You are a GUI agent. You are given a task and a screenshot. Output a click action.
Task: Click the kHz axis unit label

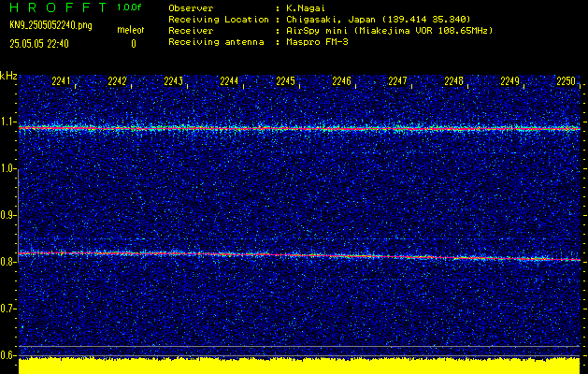8,76
